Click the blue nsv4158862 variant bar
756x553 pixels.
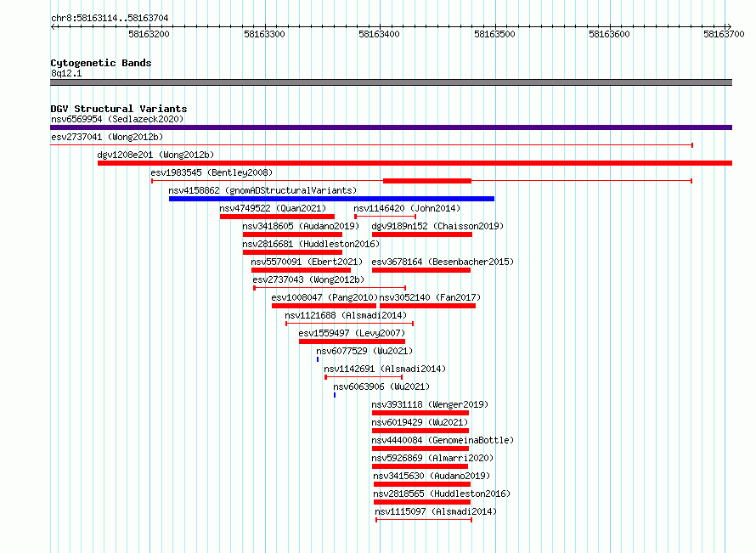[x=332, y=199]
